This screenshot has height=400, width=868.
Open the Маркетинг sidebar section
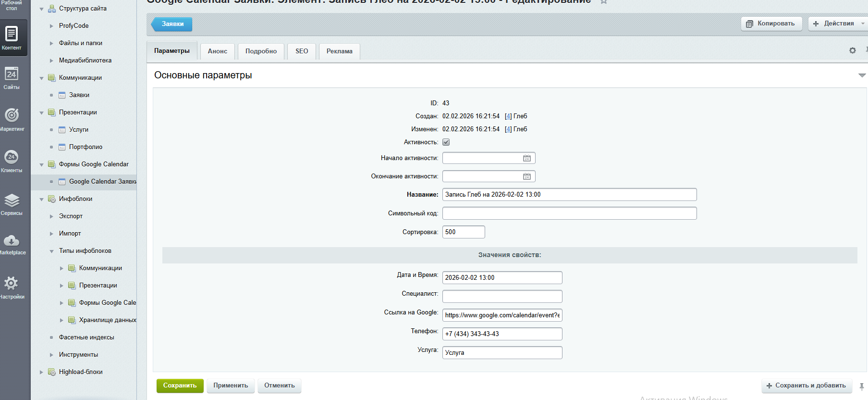click(12, 119)
